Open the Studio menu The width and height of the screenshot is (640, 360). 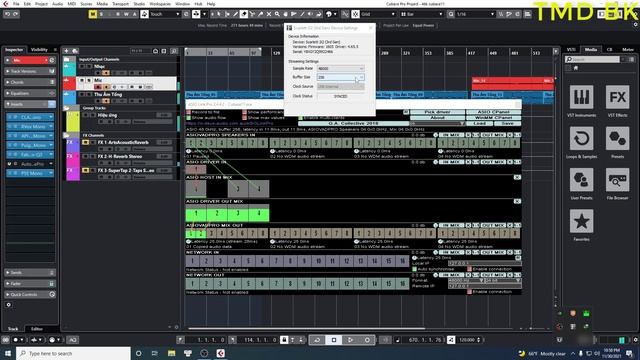[139, 4]
